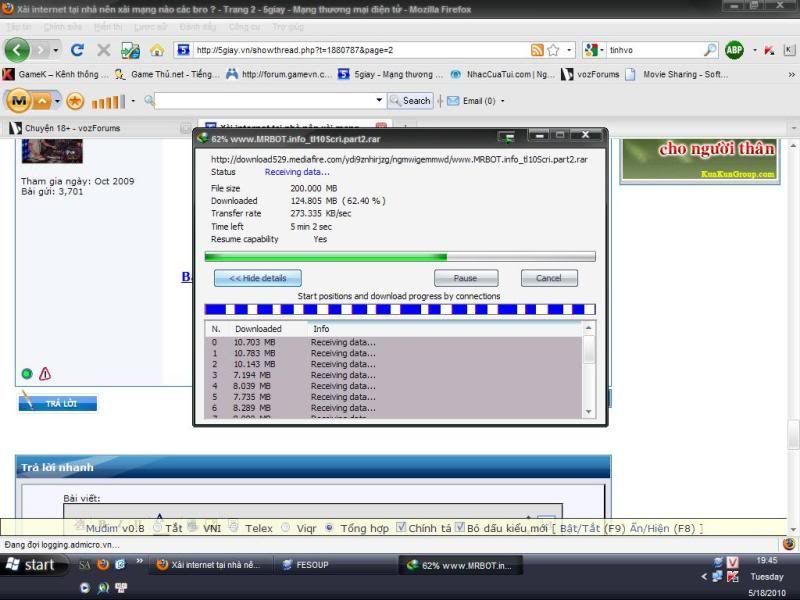Toggle the Chính tả checkbox
The image size is (800, 600).
[401, 528]
